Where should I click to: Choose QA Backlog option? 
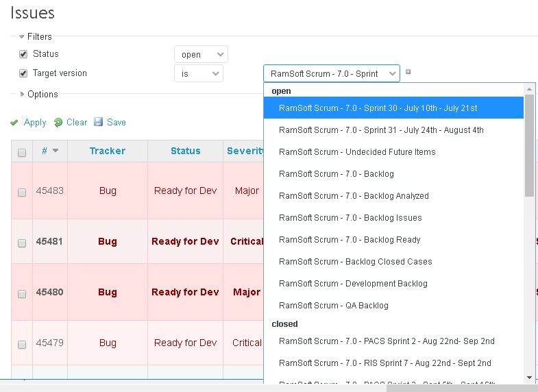[x=393, y=306]
